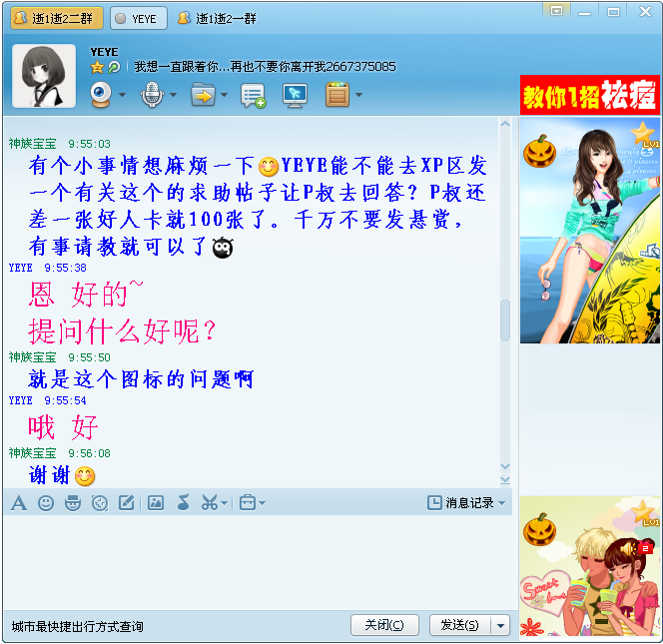Open the file transfer options arrow
The image size is (663, 644).
click(x=224, y=95)
